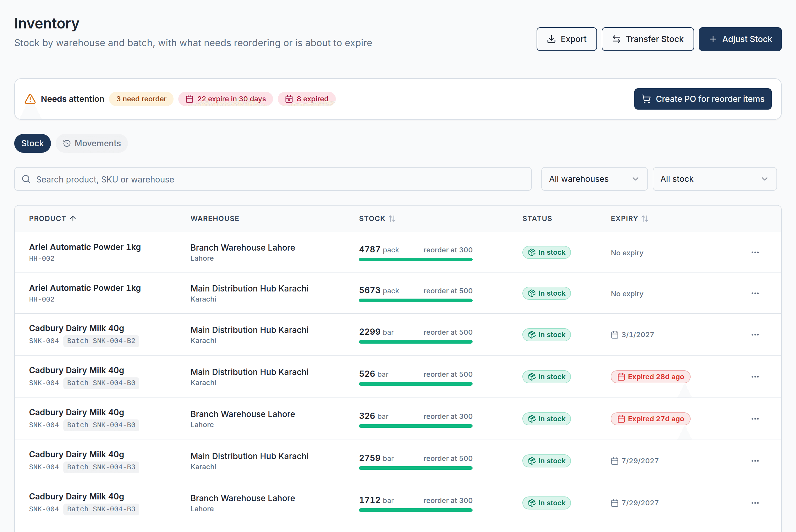Click stock level bar for 4787 pack
796x532 pixels.
[x=415, y=259]
